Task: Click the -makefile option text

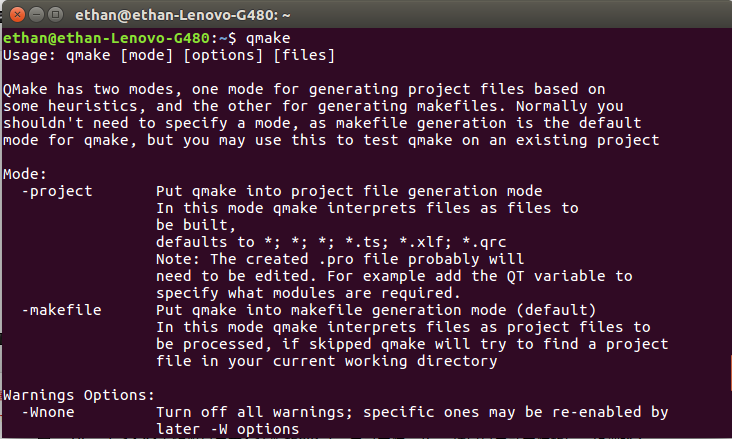Action: click(x=60, y=310)
